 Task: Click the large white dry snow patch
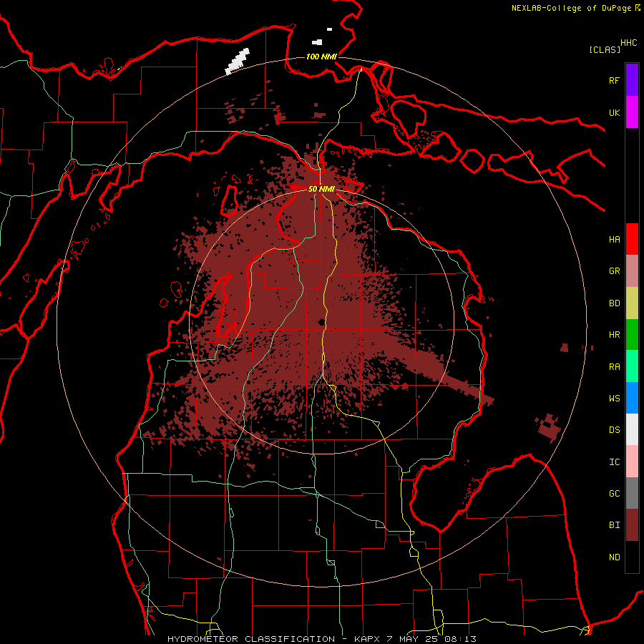point(238,62)
